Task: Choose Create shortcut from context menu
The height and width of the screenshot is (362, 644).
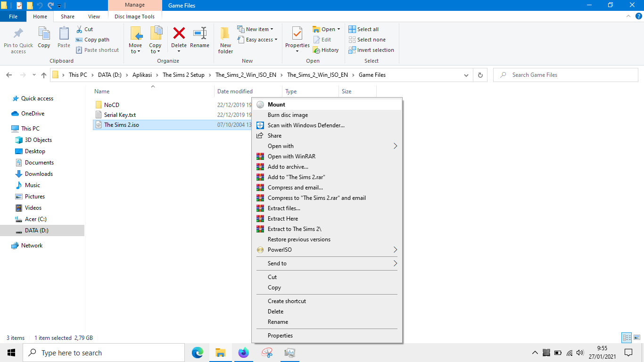Action: point(327,301)
